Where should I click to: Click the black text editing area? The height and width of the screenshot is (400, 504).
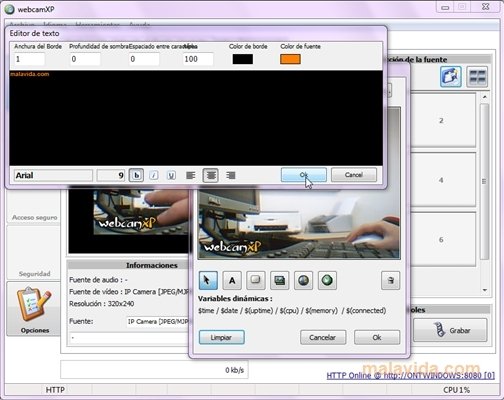tap(196, 118)
